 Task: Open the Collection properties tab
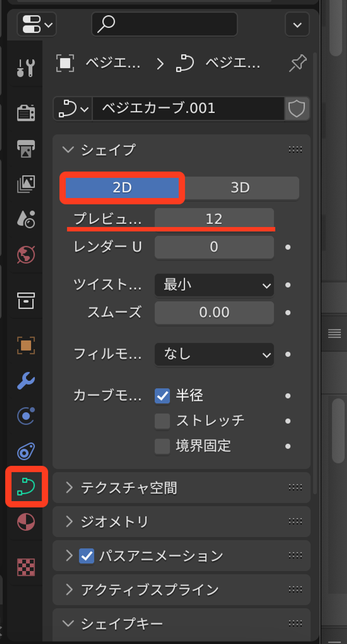(x=26, y=300)
